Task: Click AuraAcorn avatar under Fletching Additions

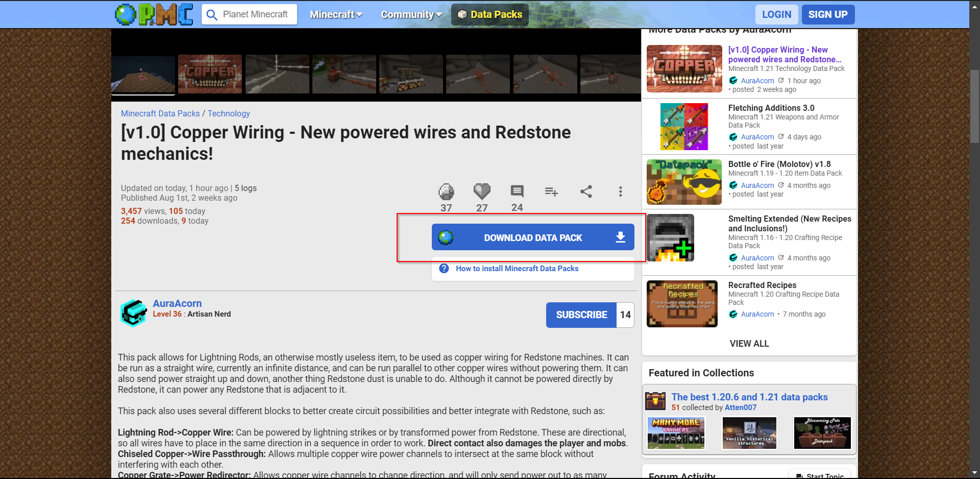Action: tap(733, 137)
